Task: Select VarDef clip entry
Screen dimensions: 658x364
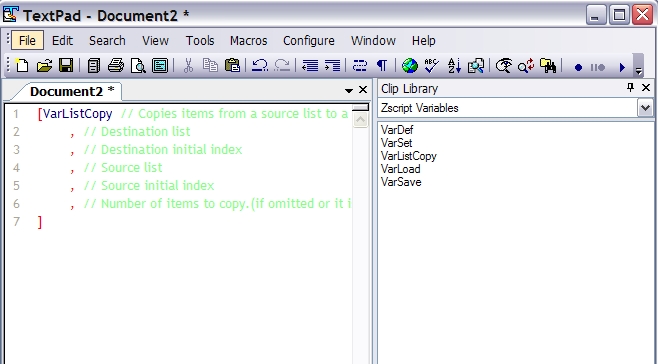Action: click(397, 130)
